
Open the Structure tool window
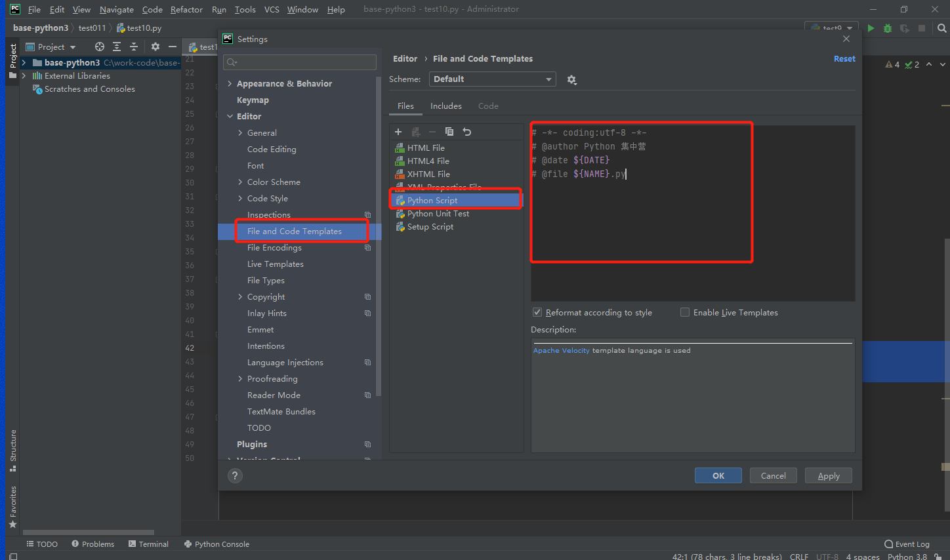click(12, 450)
